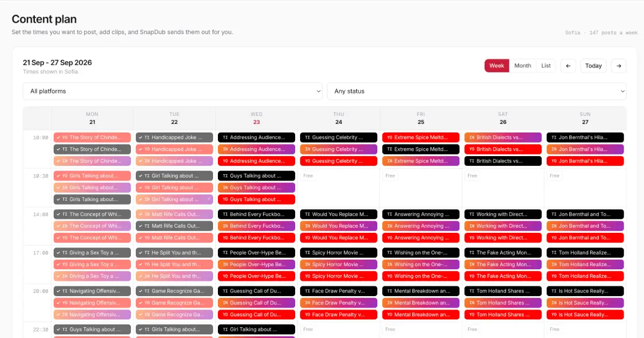
Task: Open IN Guessing Call of Du post
Action: coord(257,303)
